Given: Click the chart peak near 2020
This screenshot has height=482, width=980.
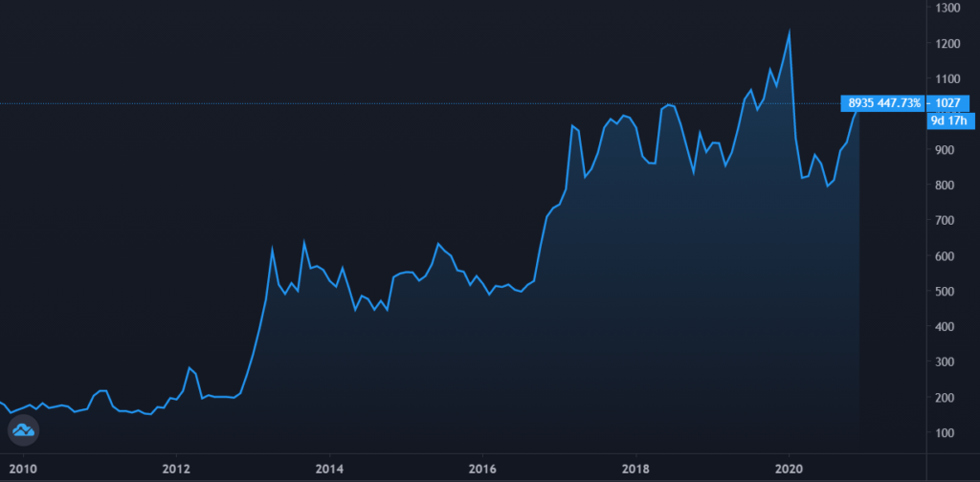Looking at the screenshot, I should 790,32.
